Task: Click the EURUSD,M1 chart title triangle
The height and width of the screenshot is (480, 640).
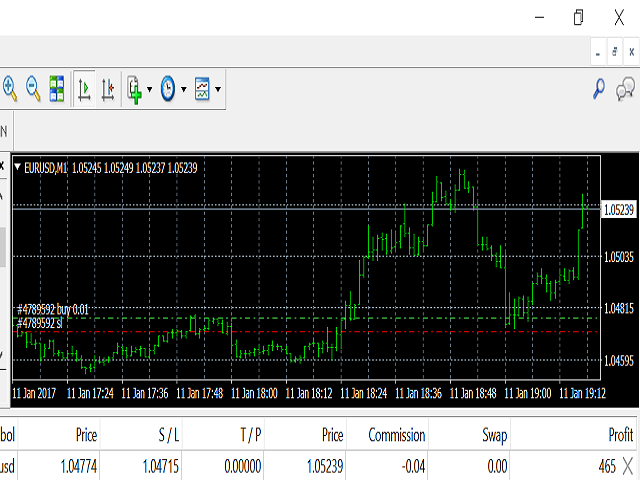Action: (17, 167)
